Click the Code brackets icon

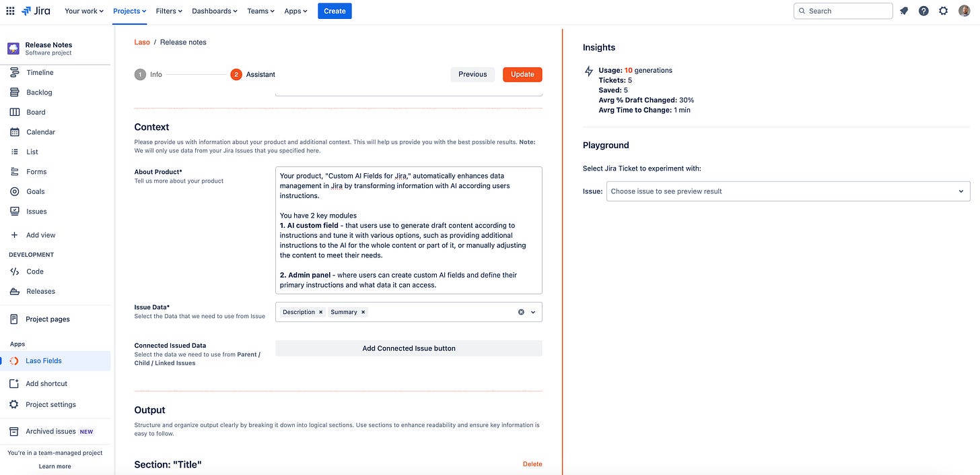(14, 272)
